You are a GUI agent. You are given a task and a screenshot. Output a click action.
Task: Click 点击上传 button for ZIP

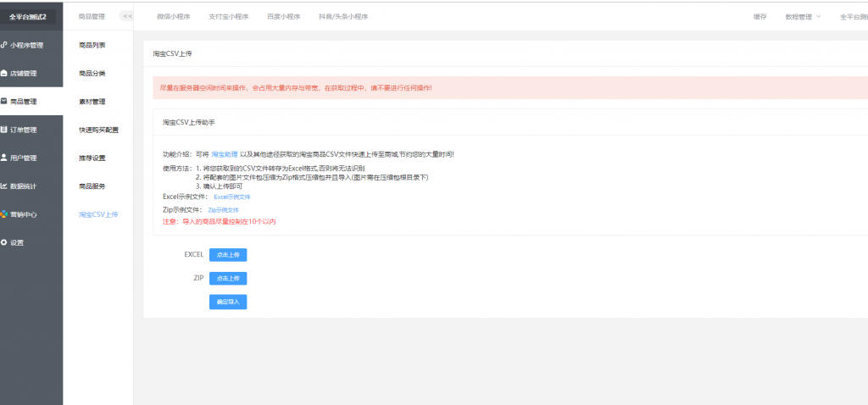[228, 278]
